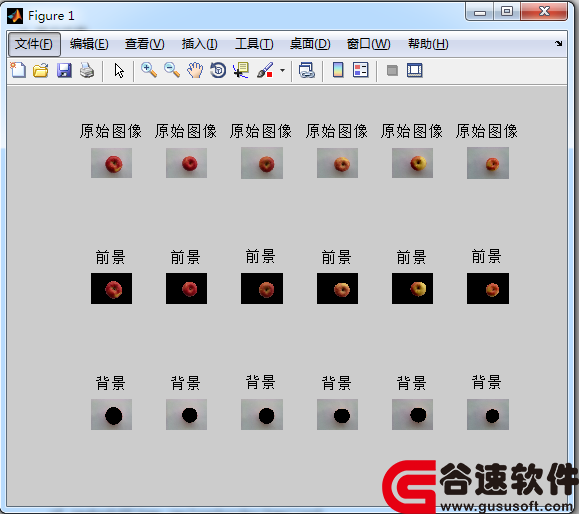Click fourth 背景 background image
Viewport: 579px width, 514px height.
pyautogui.click(x=337, y=414)
